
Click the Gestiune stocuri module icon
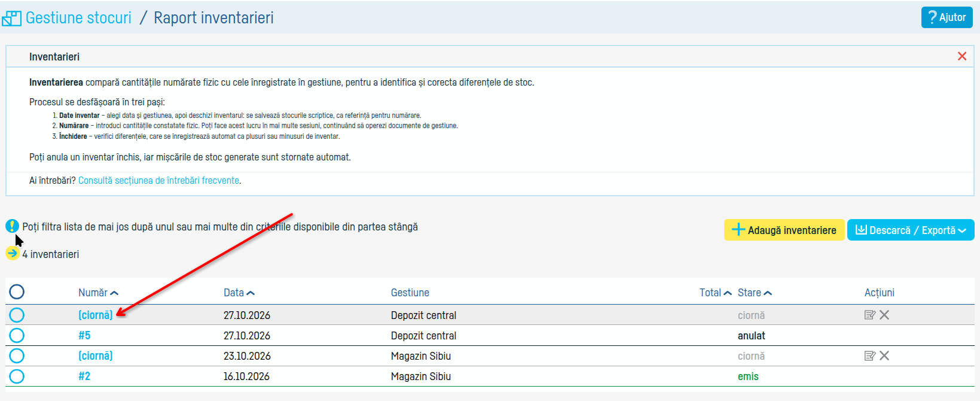coord(11,19)
